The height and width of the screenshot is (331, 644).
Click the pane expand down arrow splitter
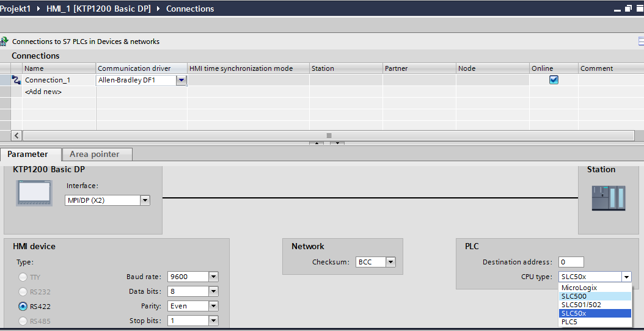click(337, 144)
